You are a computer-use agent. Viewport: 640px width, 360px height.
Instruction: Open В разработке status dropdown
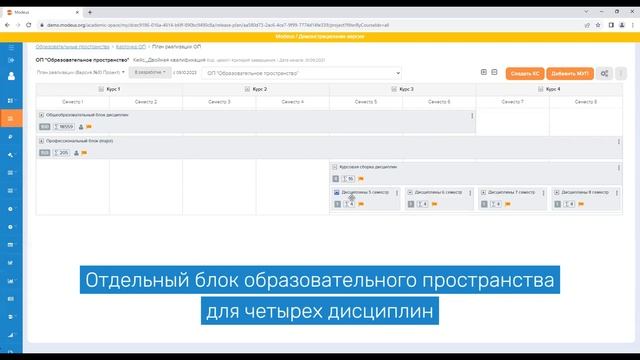[150, 72]
